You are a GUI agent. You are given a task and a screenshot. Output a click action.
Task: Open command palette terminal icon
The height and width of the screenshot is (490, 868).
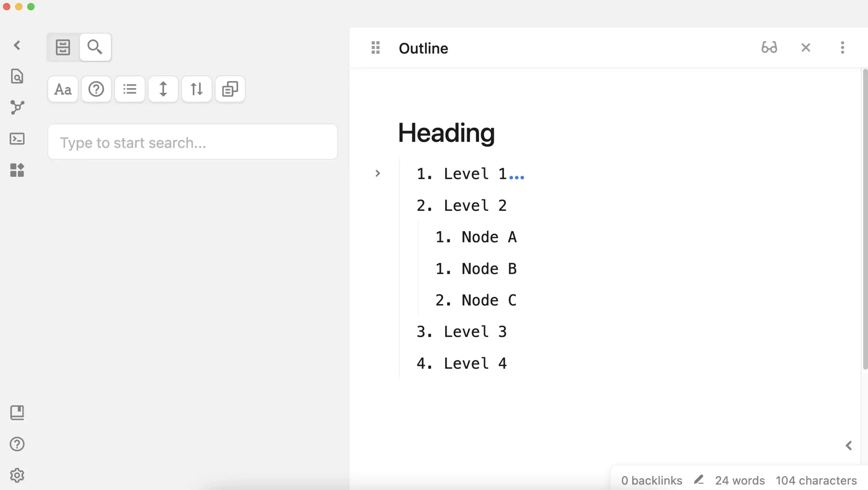(x=17, y=139)
